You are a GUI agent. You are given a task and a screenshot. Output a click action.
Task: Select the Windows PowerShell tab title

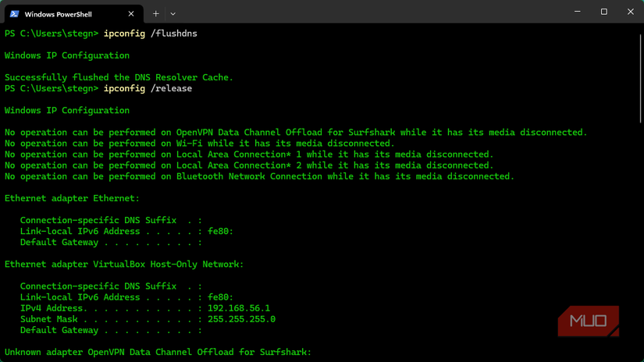pyautogui.click(x=58, y=14)
